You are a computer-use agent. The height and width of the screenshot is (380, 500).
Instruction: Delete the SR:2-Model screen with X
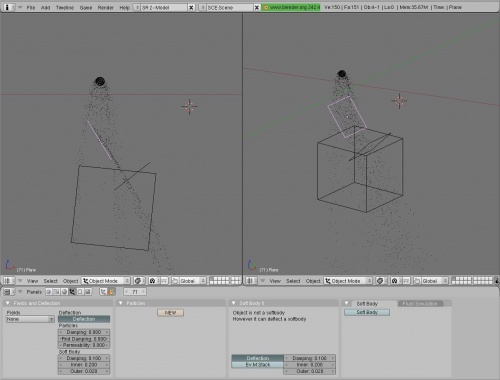[191, 7]
